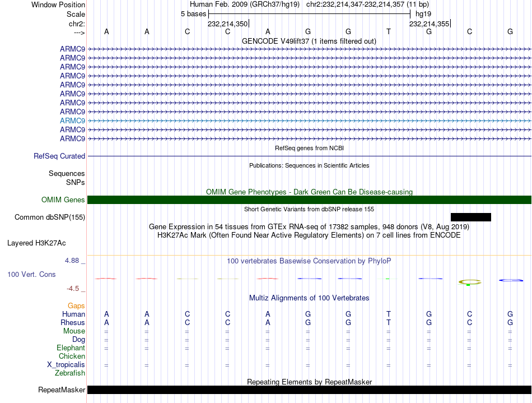Click '100 vertebrates Basewise Conservation by PhyloP' title
This screenshot has height=403, width=532.
pos(309,261)
